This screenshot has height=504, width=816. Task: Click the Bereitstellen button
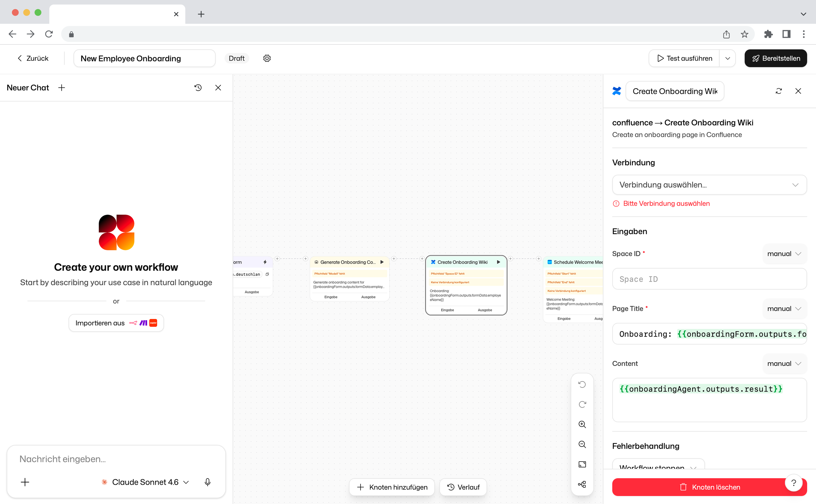point(776,58)
